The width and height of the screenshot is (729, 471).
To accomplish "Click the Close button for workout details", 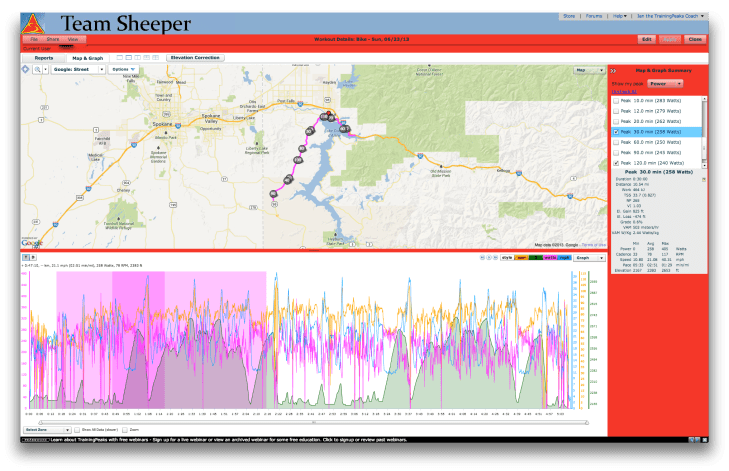I will click(695, 40).
